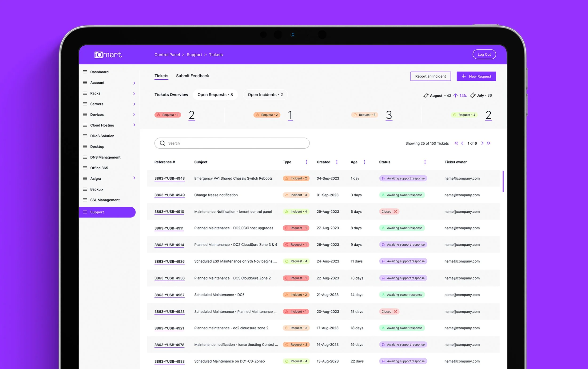Jump to last page with double-right arrows

tap(488, 143)
